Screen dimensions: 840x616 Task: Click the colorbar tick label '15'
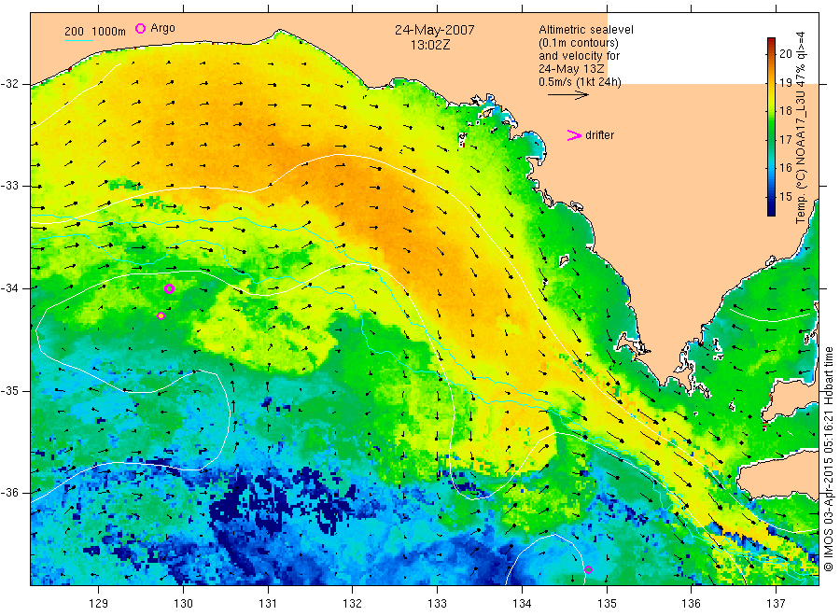coord(785,197)
